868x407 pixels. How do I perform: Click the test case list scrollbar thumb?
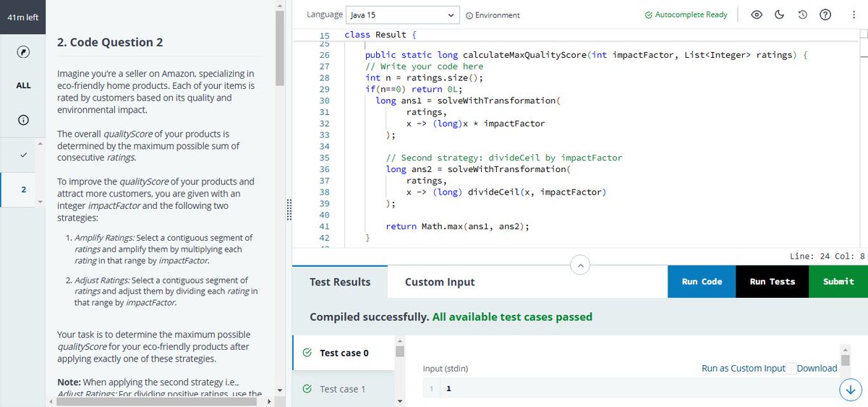click(x=399, y=351)
